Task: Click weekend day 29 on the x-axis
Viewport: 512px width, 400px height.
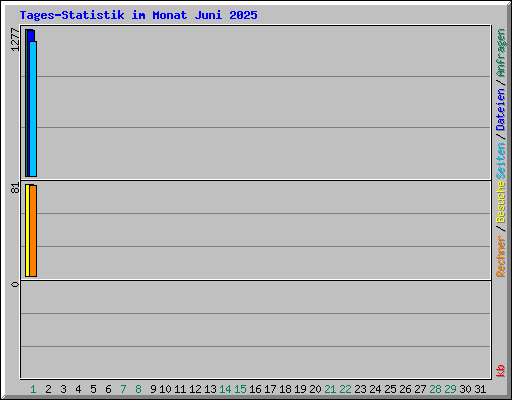Action: tap(450, 389)
